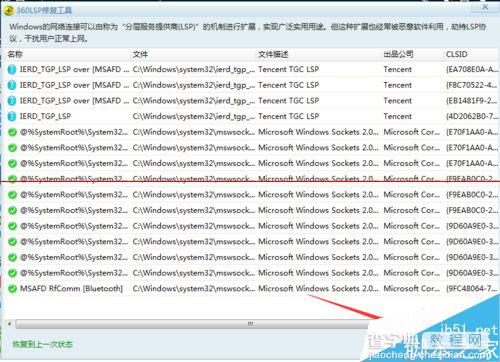Click the 360 logo in the title bar
The height and width of the screenshot is (362, 500).
[x=9, y=10]
